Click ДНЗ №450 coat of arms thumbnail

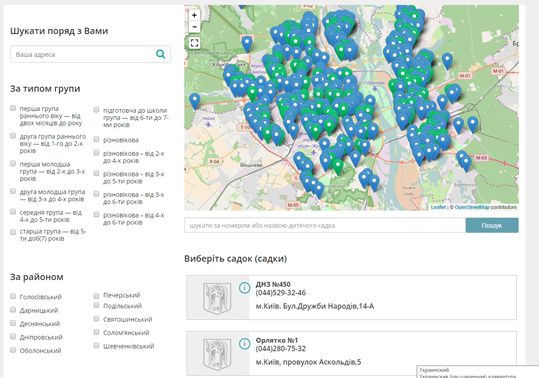[x=217, y=298]
